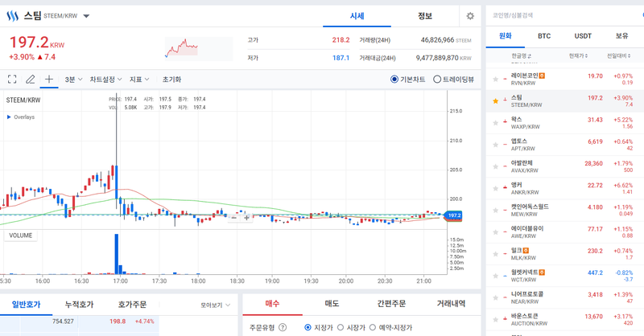Click the VOLUME label on the chart
Screen dimensions: 644x336
coord(21,236)
